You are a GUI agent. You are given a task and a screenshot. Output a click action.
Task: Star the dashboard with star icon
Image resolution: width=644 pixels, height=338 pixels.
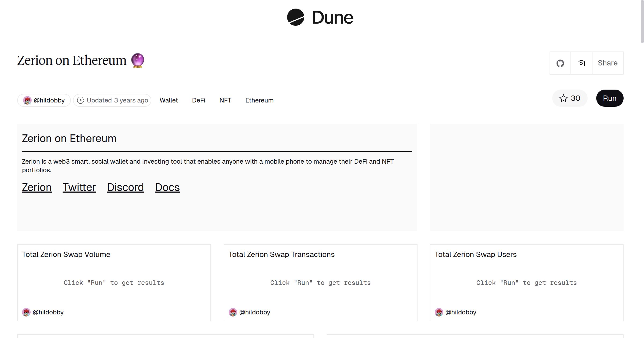click(563, 98)
